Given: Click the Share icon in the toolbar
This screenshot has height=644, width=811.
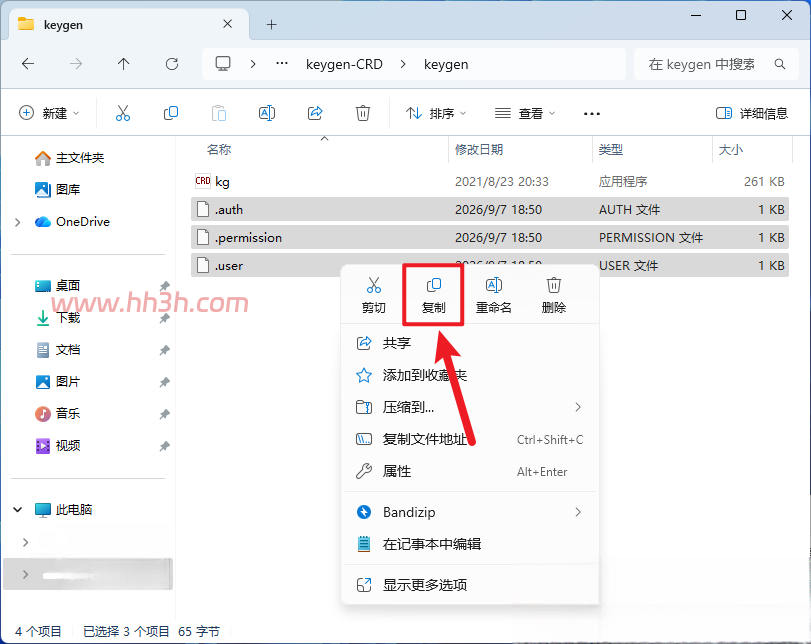Looking at the screenshot, I should 315,113.
